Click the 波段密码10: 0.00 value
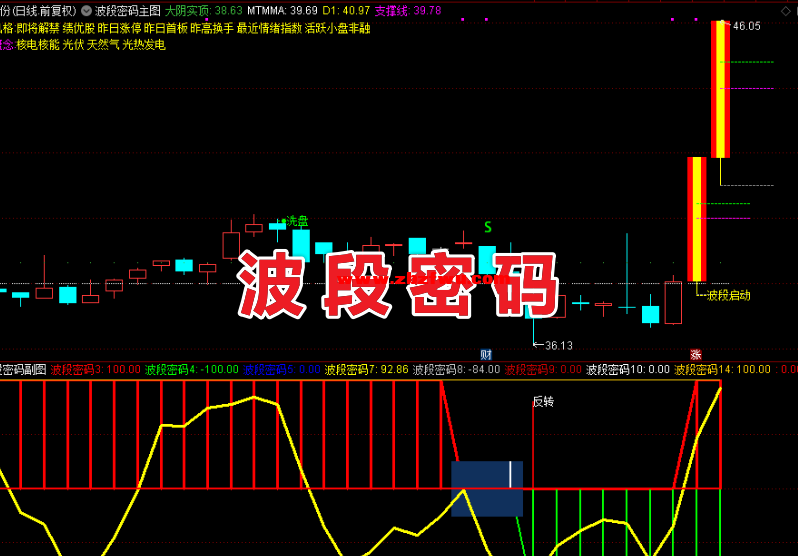The width and height of the screenshot is (798, 556). pos(629,370)
